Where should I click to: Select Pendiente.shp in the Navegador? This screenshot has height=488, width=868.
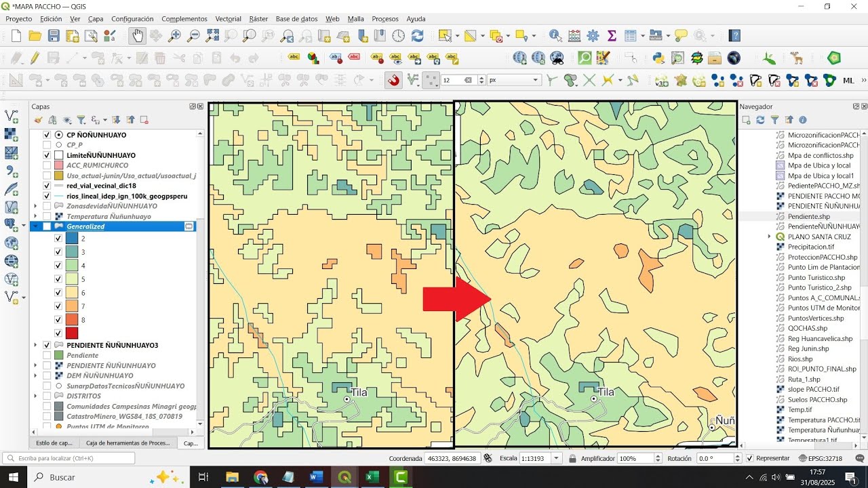tap(808, 216)
